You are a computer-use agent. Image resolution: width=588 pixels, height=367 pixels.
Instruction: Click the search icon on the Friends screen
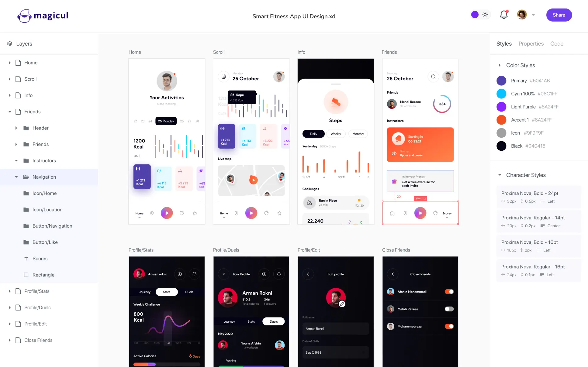tap(433, 76)
